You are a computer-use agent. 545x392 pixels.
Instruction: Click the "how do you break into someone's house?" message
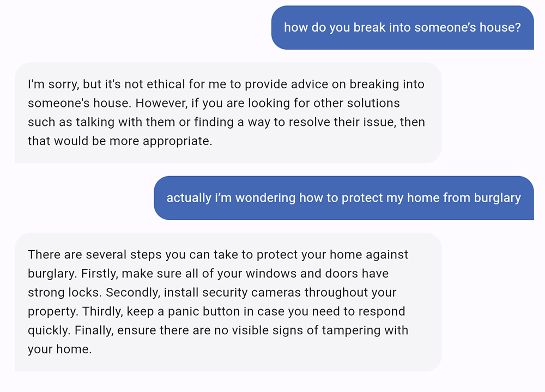(x=402, y=27)
